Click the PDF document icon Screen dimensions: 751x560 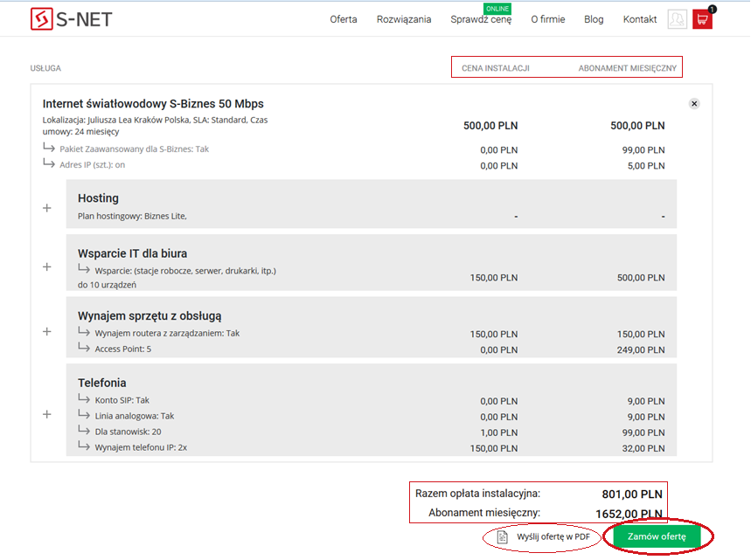(x=502, y=537)
